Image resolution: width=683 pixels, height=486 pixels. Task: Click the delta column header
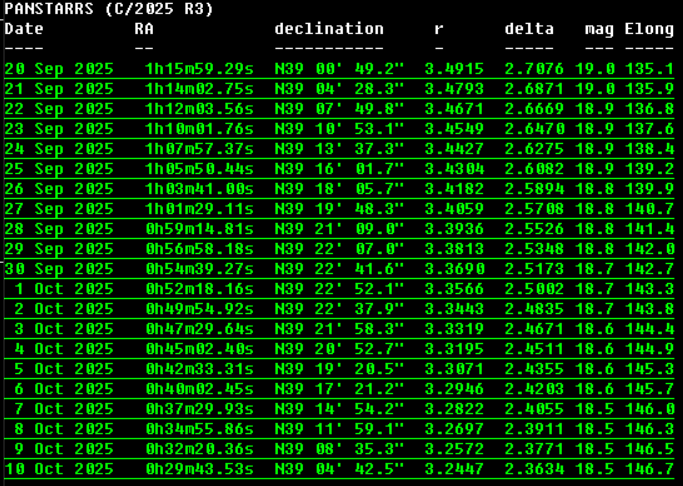point(529,29)
